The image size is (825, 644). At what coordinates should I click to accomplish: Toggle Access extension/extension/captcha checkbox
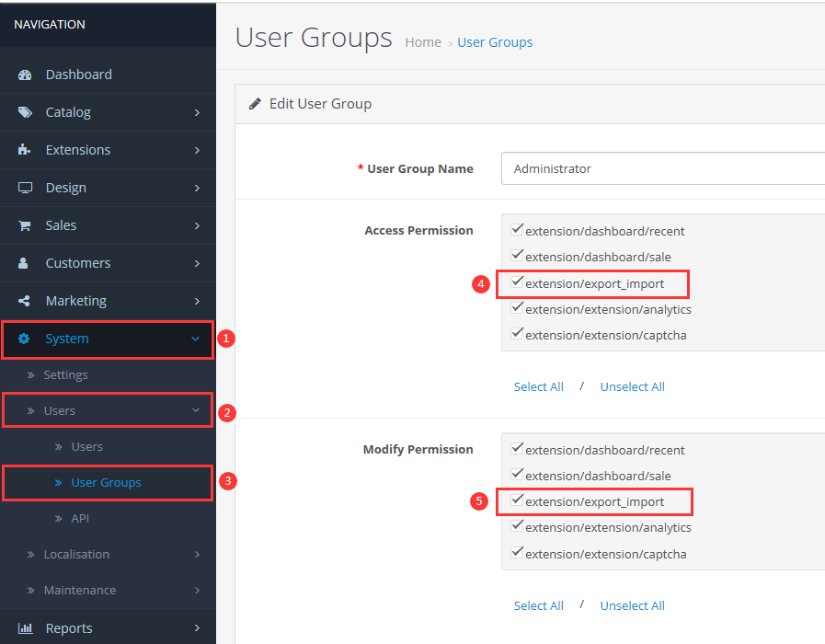pos(517,334)
